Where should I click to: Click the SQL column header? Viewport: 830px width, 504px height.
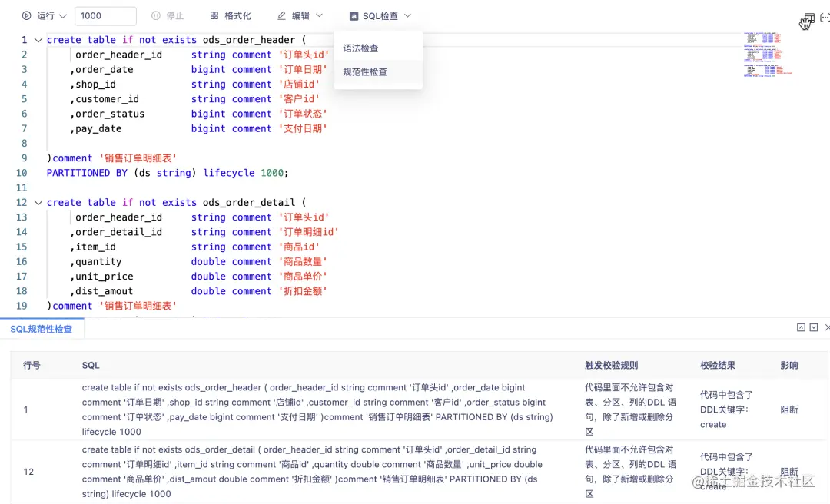[91, 365]
